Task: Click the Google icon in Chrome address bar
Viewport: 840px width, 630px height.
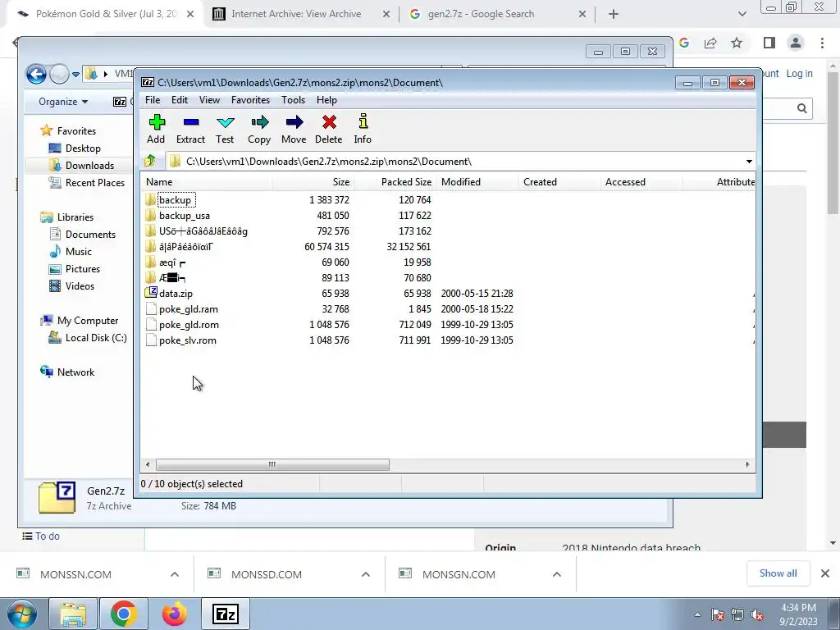Action: click(x=684, y=43)
